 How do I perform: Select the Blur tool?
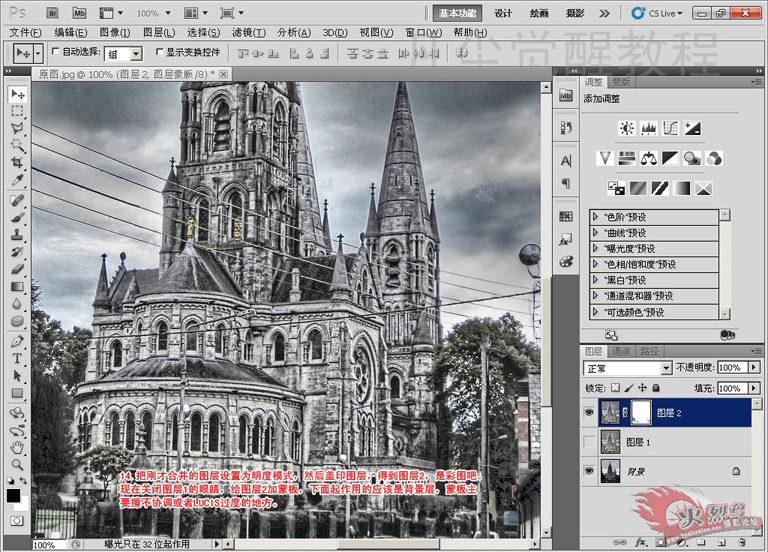click(x=17, y=304)
